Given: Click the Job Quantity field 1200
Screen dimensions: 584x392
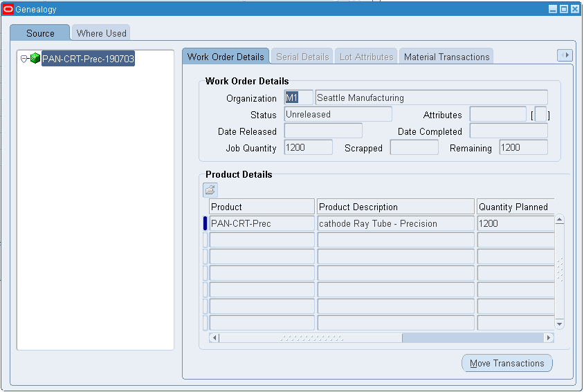Looking at the screenshot, I should (309, 147).
